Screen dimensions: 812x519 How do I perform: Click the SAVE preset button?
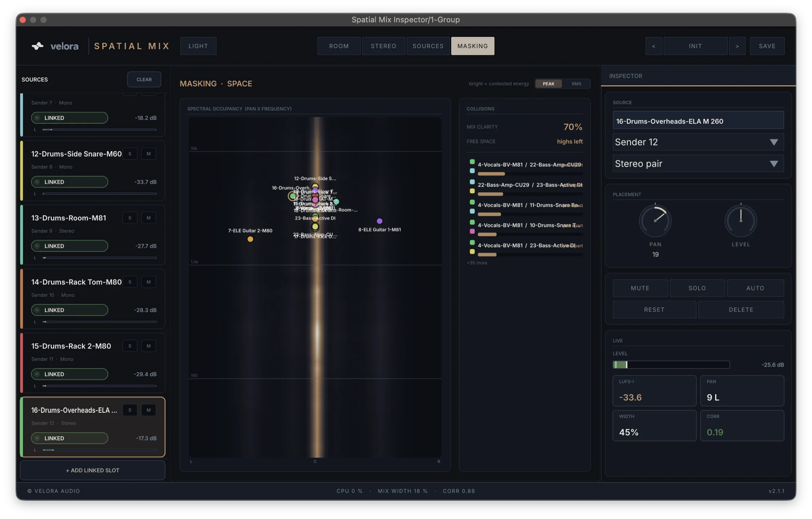[x=767, y=46]
